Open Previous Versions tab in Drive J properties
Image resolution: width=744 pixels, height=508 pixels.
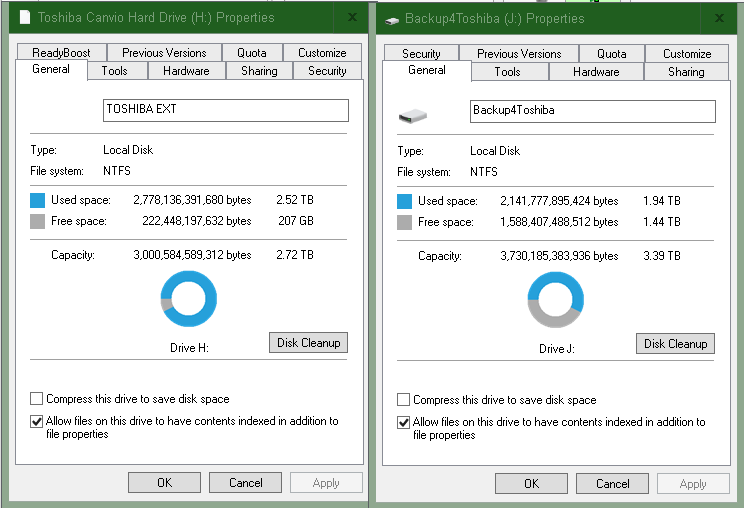[x=519, y=53]
